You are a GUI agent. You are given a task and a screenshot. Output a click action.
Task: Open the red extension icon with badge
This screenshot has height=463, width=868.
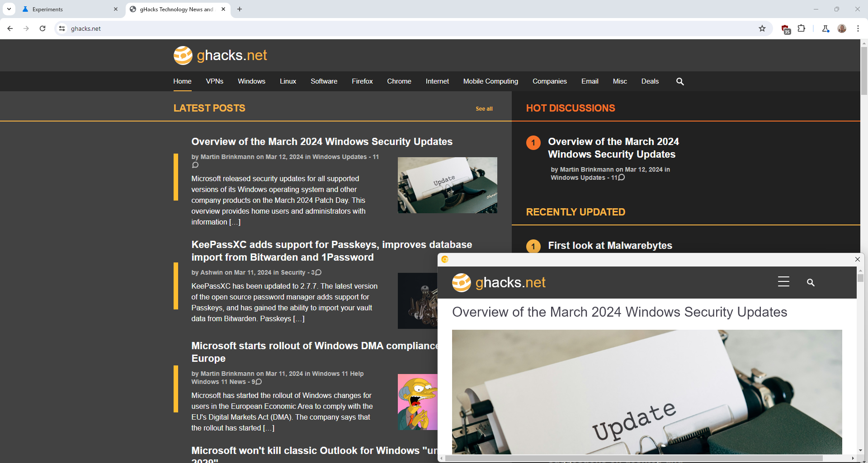point(786,29)
